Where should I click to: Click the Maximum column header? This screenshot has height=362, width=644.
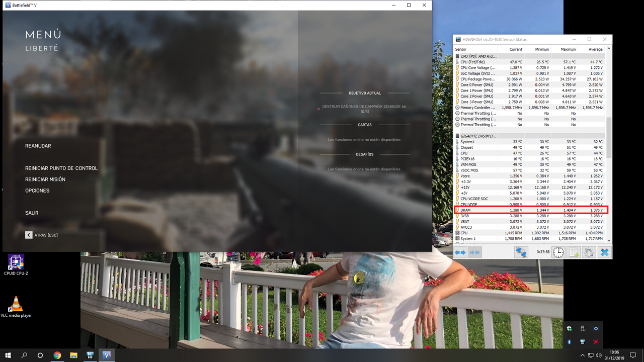click(x=564, y=49)
